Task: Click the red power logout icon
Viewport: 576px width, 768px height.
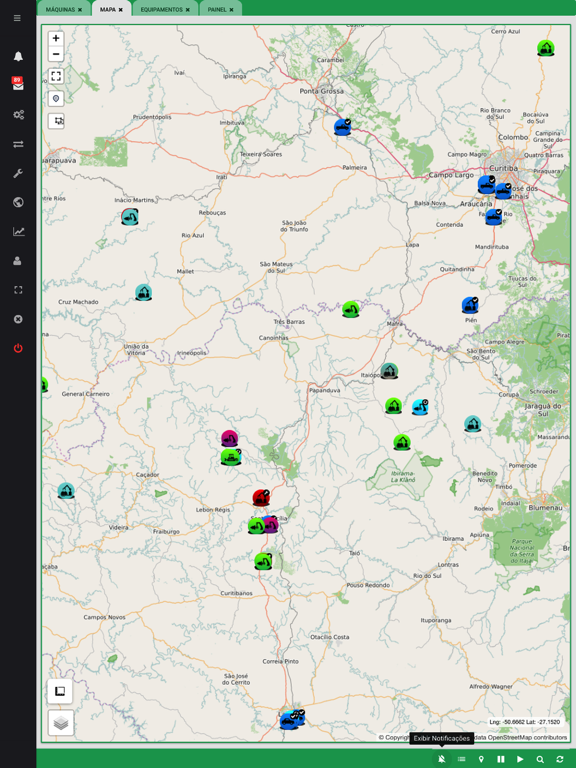Action: (x=18, y=348)
